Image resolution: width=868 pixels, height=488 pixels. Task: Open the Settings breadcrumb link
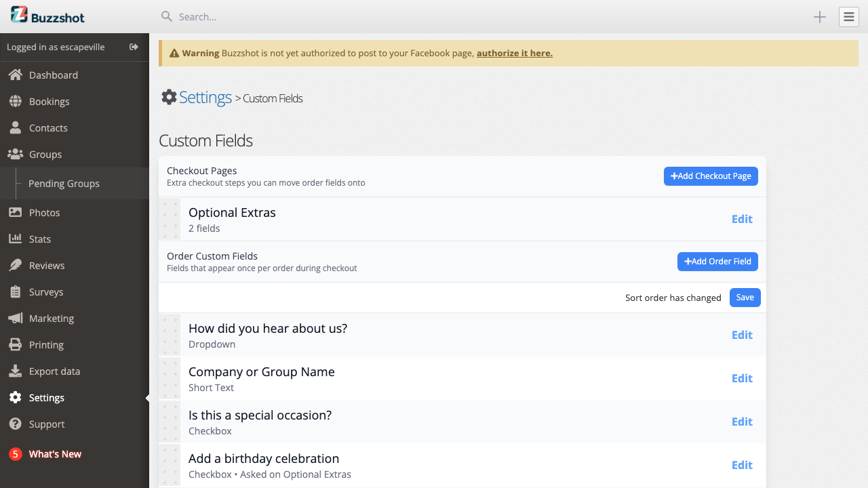coord(205,98)
